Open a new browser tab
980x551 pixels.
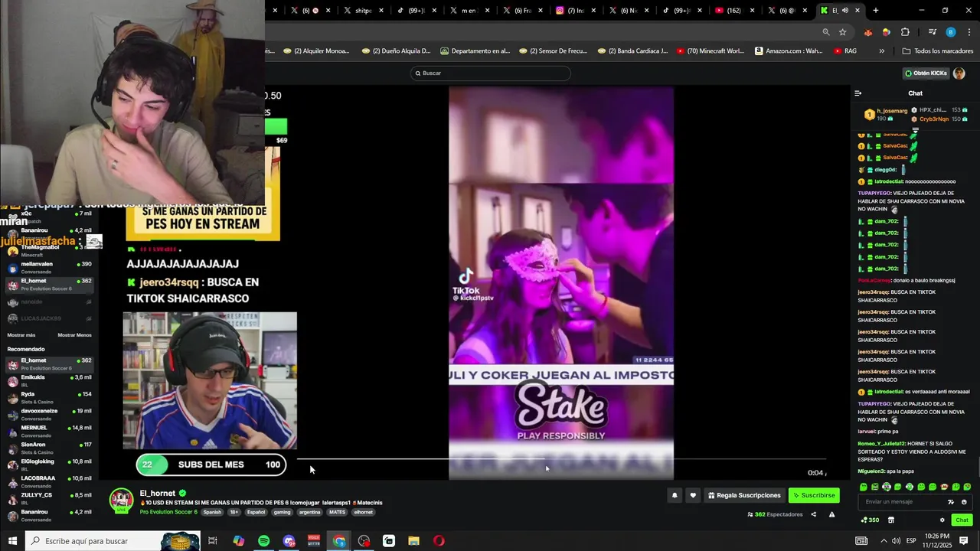(x=876, y=11)
